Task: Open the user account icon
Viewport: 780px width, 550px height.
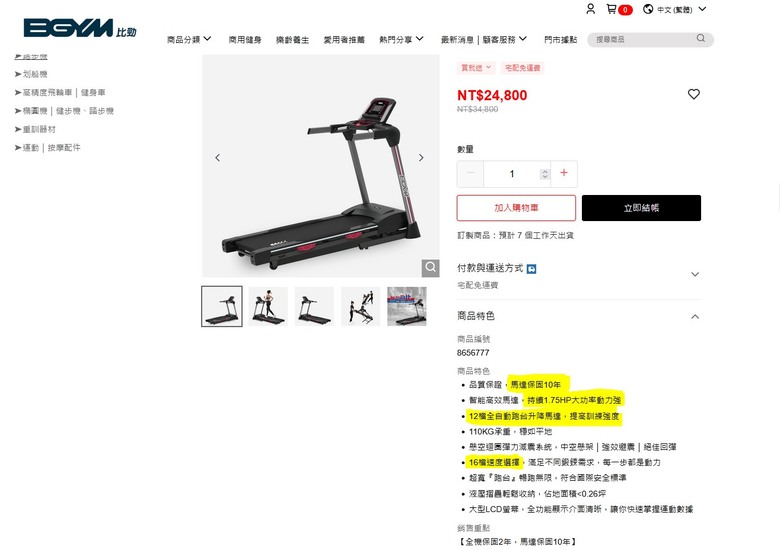Action: (590, 9)
